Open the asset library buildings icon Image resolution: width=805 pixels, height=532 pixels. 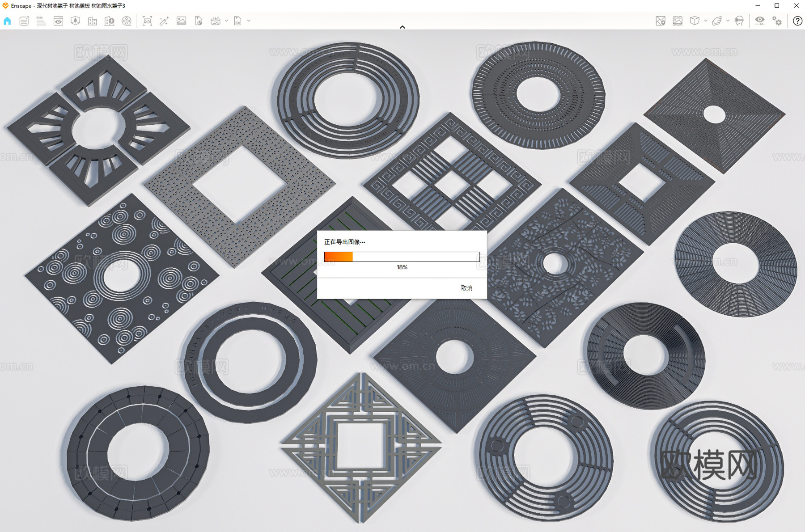[93, 21]
